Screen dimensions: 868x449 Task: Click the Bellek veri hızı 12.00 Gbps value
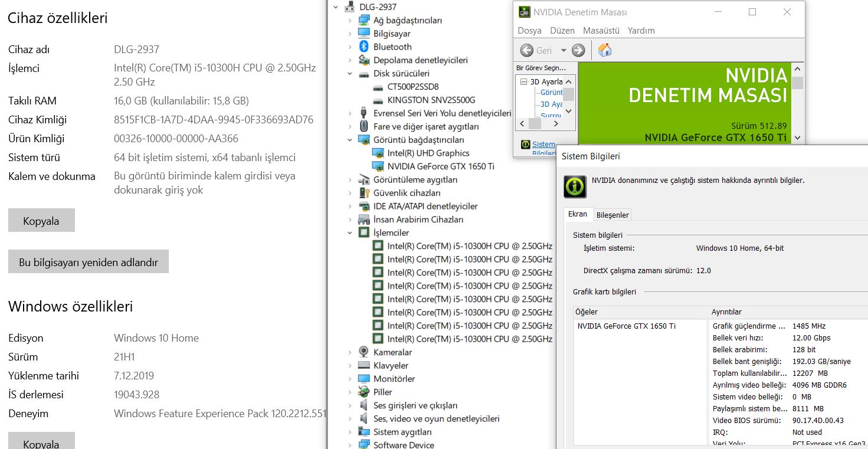(x=811, y=337)
